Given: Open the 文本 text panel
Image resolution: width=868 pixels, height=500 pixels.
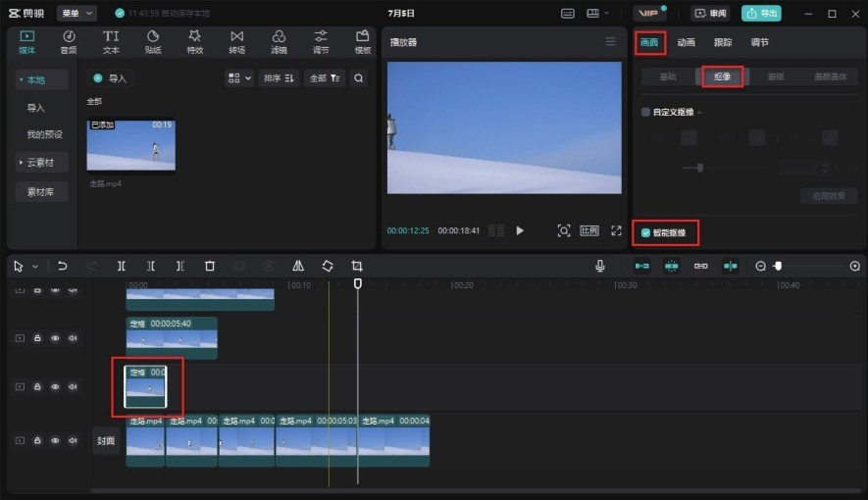Looking at the screenshot, I should click(111, 42).
